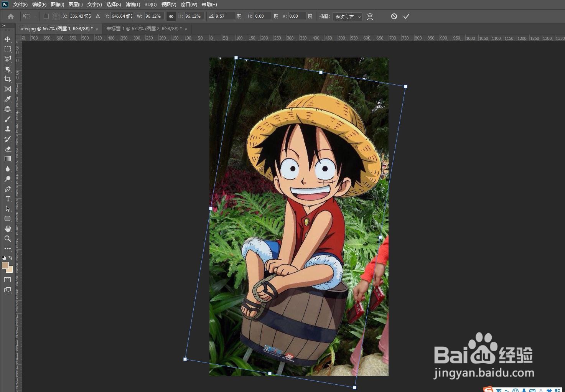Select the Crop tool
The width and height of the screenshot is (565, 392).
tap(8, 79)
